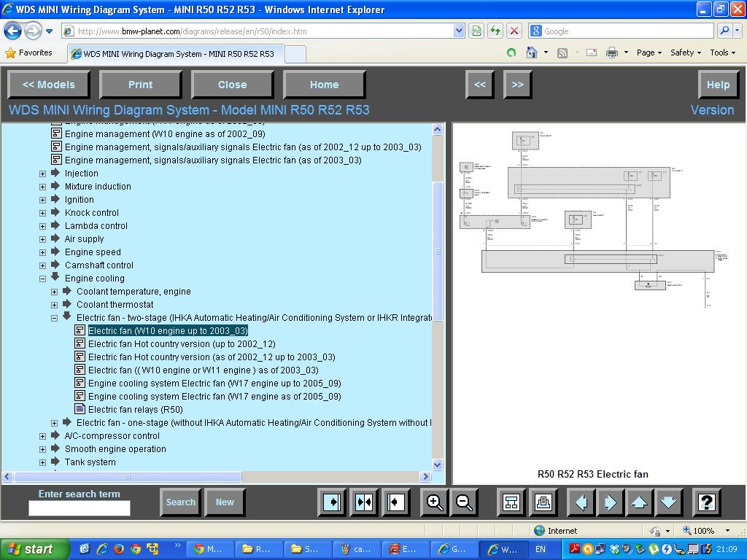Click the Print button in top bar
Viewport: 747px width, 560px height.
pos(140,85)
